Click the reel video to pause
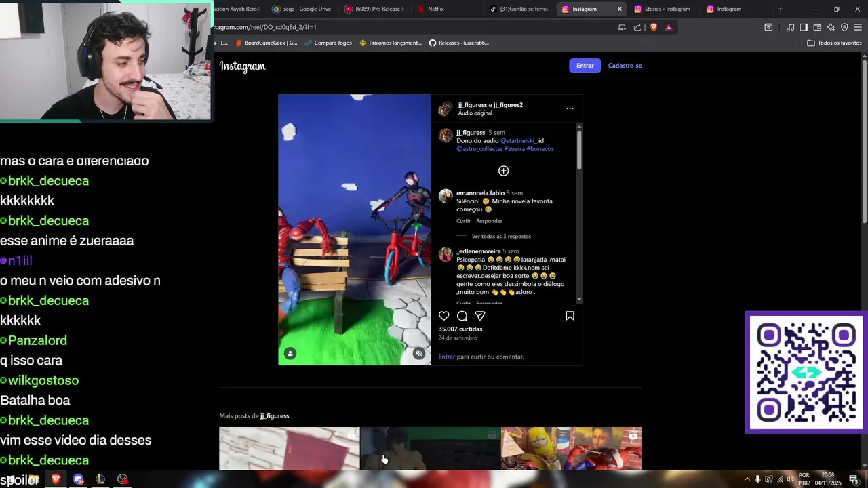868x488 pixels. click(x=354, y=229)
